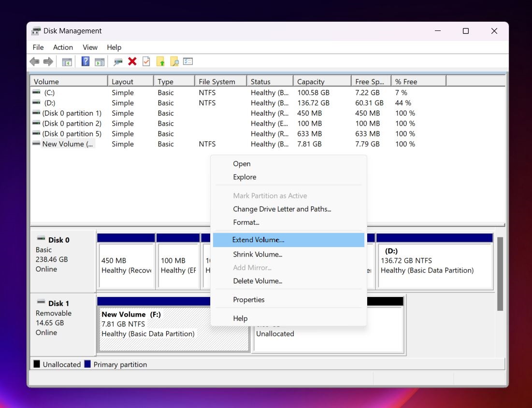
Task: Click the Disk 0 drive icon
Action: tap(41, 238)
